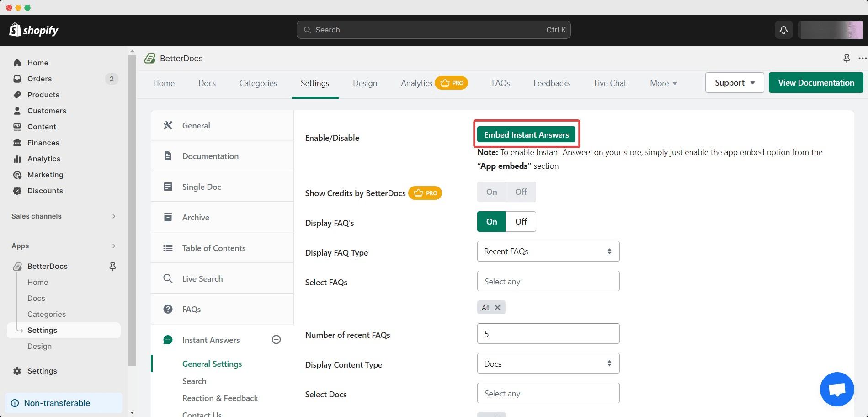The image size is (868, 417).
Task: Click the Marketing target icon
Action: (17, 175)
